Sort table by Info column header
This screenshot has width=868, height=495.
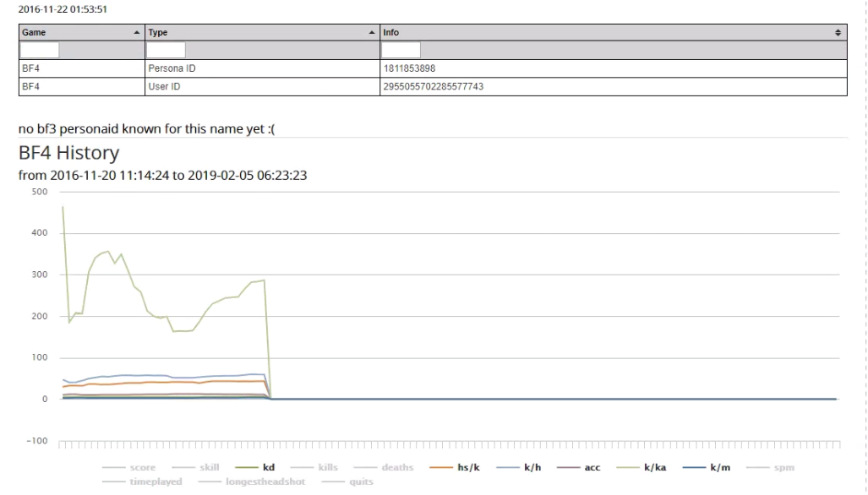click(614, 33)
